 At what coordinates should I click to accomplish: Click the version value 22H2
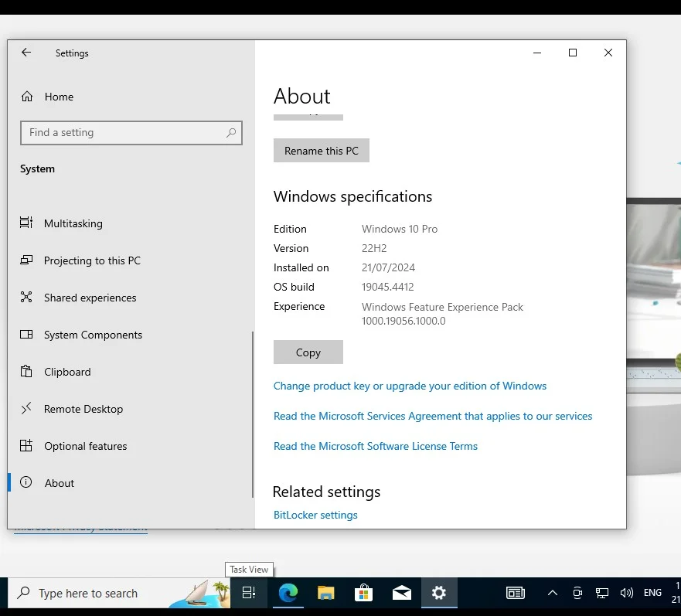374,248
